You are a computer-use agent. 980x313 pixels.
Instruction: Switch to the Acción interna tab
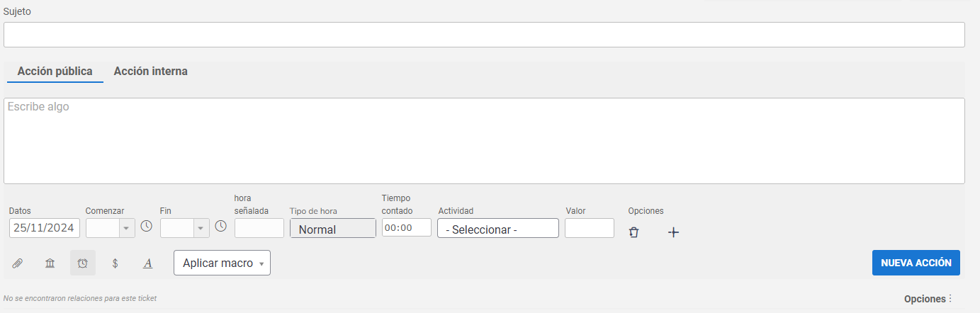[x=151, y=72]
